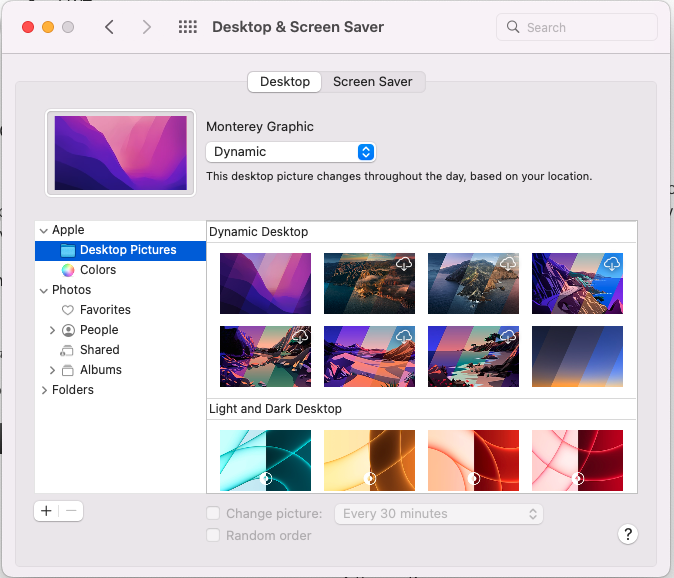Click in the Search field
The height and width of the screenshot is (578, 674).
pos(577,27)
